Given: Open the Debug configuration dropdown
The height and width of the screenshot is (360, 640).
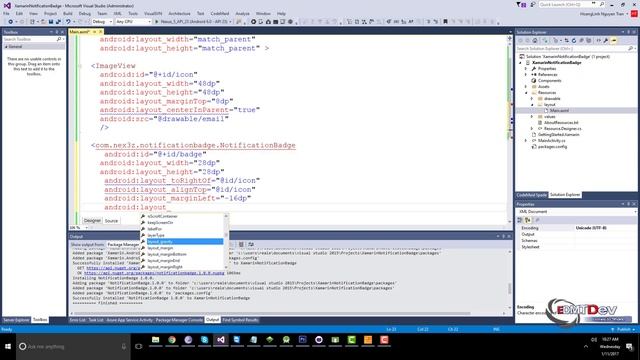Looking at the screenshot, I should (x=102, y=22).
